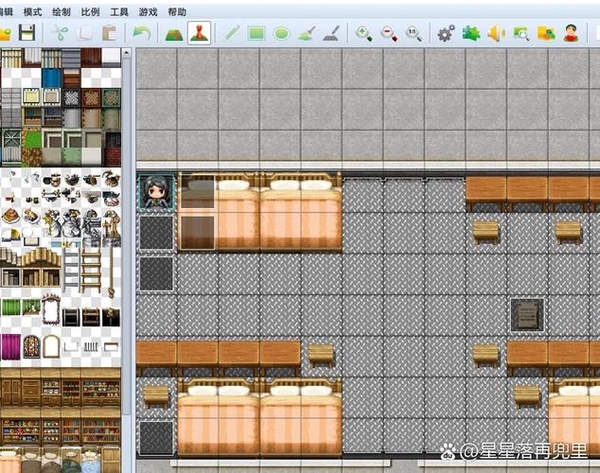
Task: Click the dark event tile below character
Action: [x=156, y=233]
